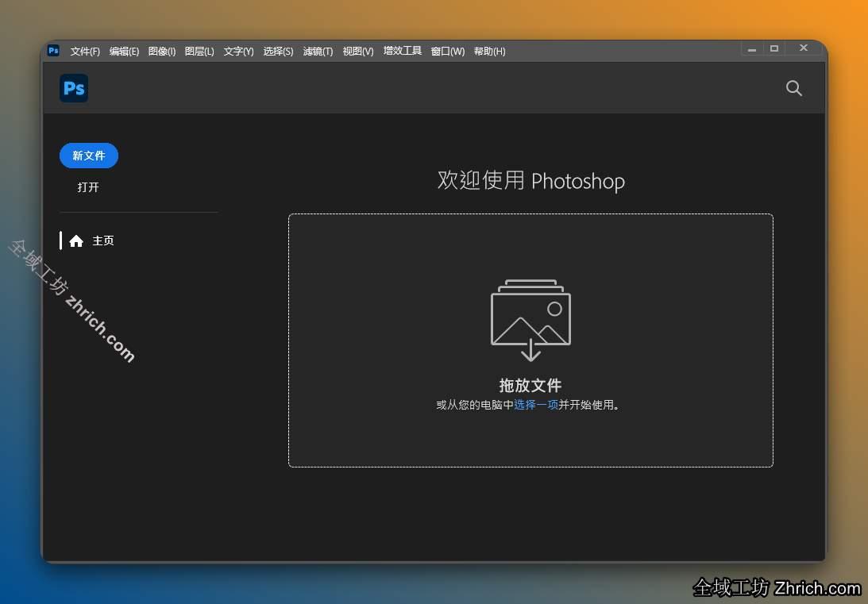Open the 文字(Y) menu
Screen dimensions: 868x604
click(x=238, y=51)
